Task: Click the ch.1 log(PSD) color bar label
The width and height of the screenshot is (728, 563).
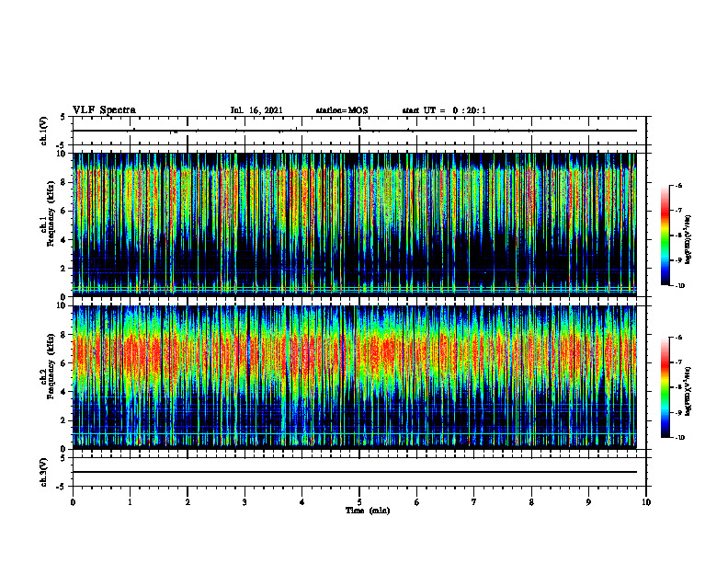Action: 688,239
